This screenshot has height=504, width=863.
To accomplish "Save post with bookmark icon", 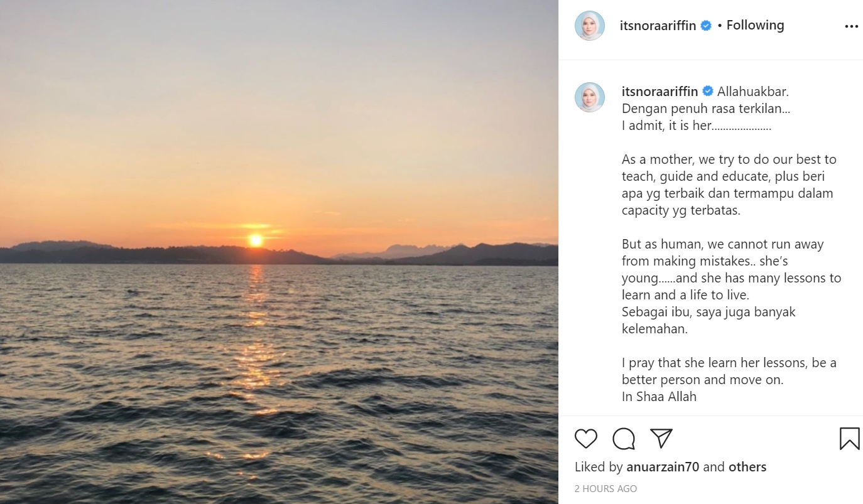I will [849, 438].
